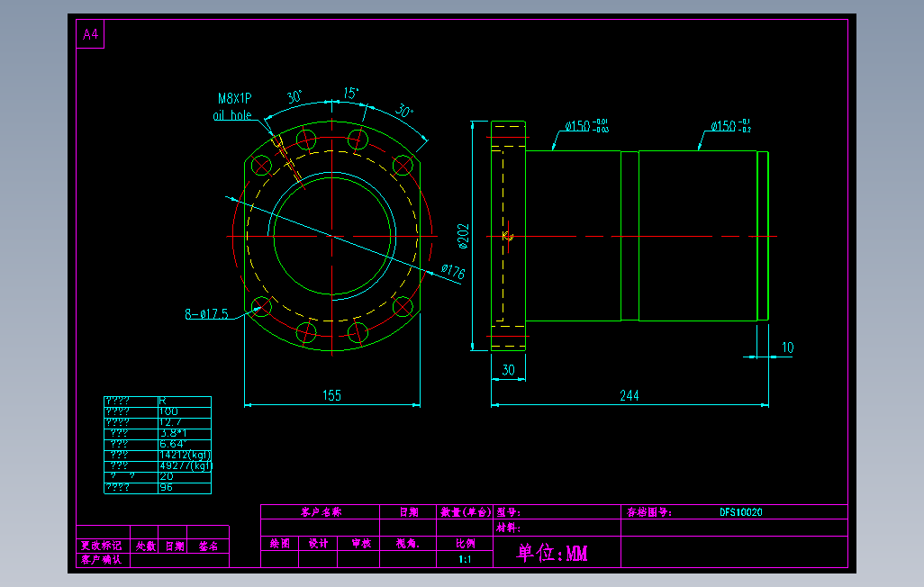This screenshot has height=587, width=924.
Task: Select the ø150 dimension with -0.1/-0.2 tolerance
Action: [x=730, y=126]
